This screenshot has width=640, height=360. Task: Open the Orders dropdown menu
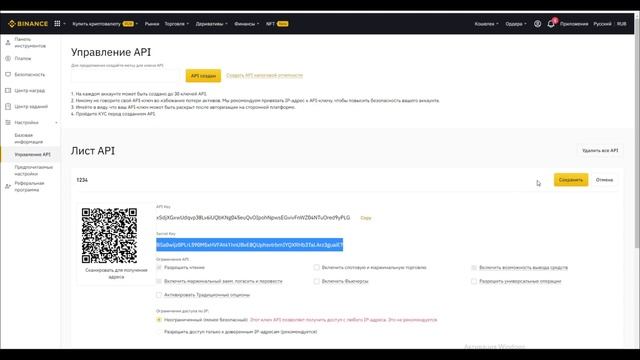pyautogui.click(x=516, y=24)
